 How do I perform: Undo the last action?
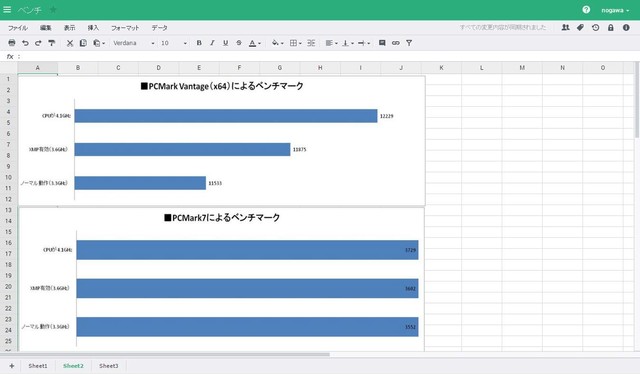[x=25, y=43]
